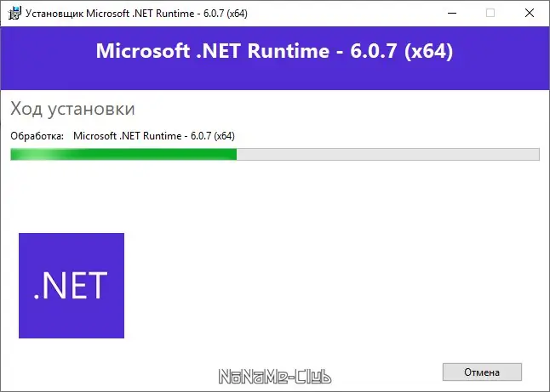Click the "Ход установки" heading
The image size is (550, 392).
pos(72,108)
